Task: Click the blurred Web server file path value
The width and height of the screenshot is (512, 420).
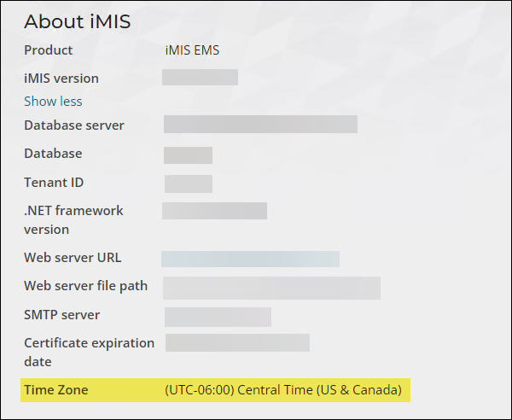Action: [x=271, y=288]
